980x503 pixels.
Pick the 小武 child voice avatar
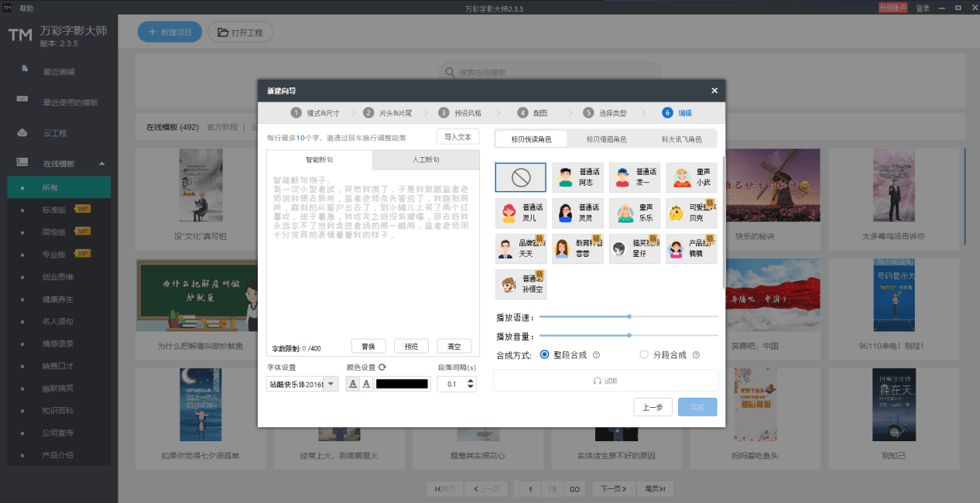click(x=680, y=177)
